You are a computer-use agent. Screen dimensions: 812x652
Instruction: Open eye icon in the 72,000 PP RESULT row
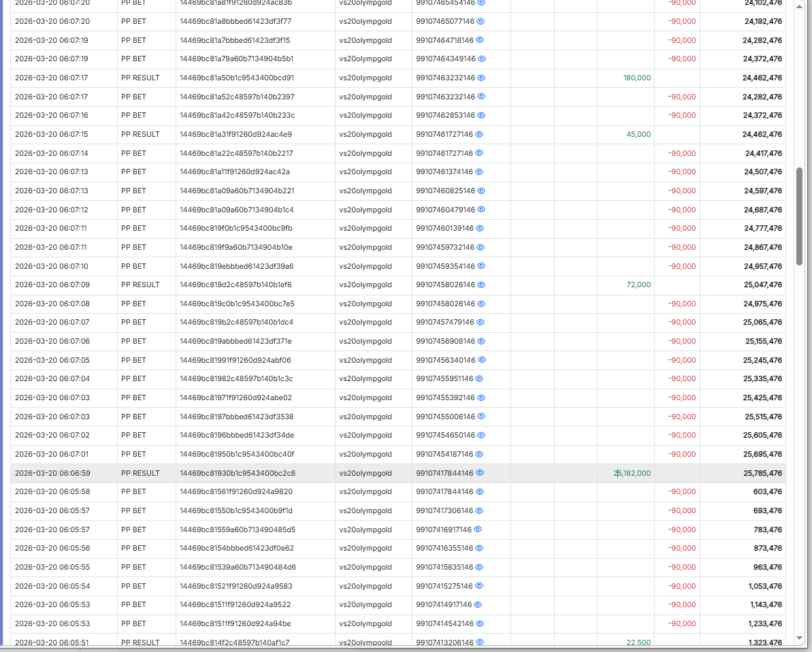(481, 284)
